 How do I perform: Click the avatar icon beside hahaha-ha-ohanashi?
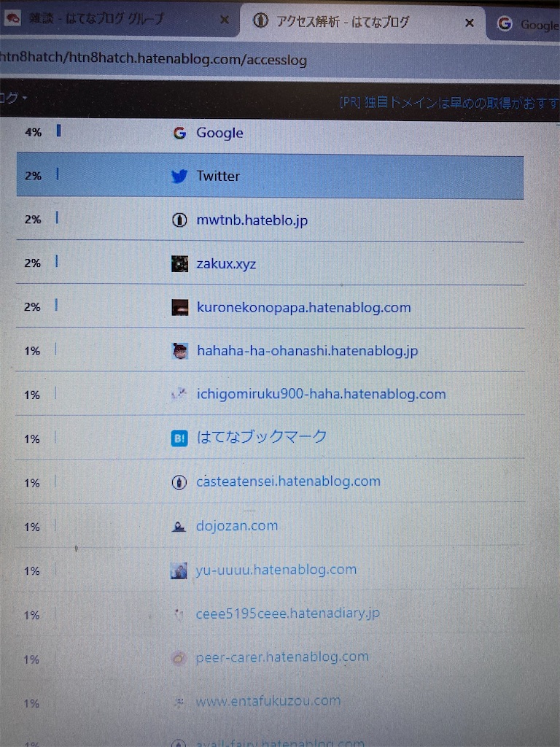[x=179, y=351]
